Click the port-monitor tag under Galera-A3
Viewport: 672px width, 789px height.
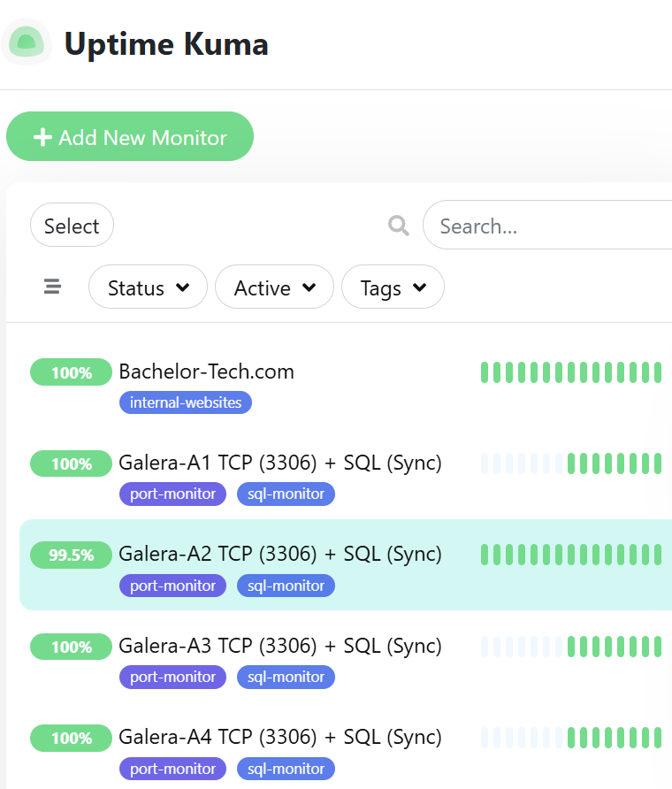[172, 677]
